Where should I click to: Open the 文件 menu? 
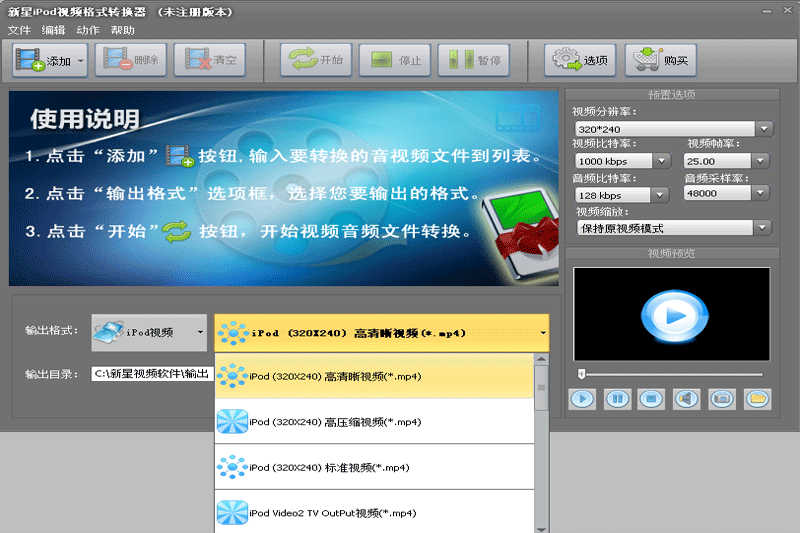[x=19, y=30]
